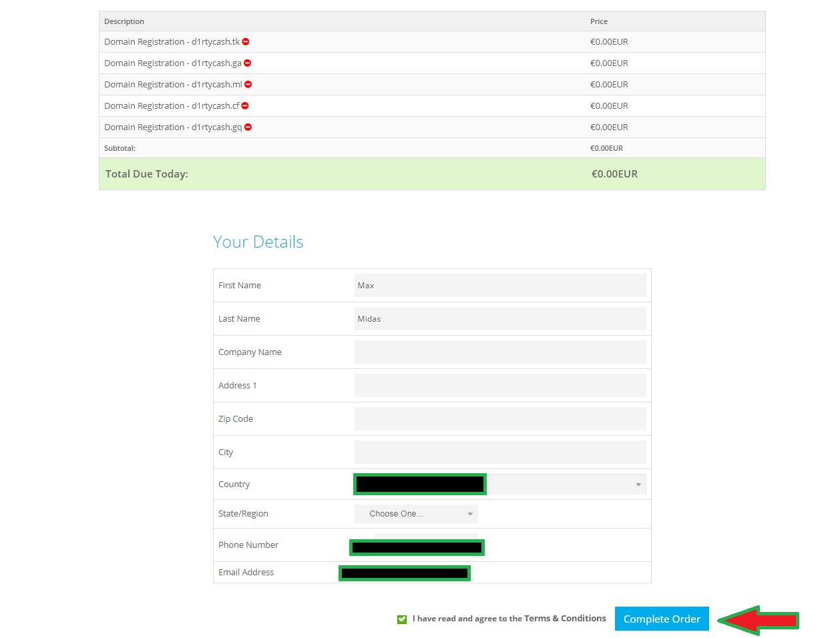Remove d1rtycash.ml domain from order
This screenshot has width=840, height=638.
tap(248, 85)
